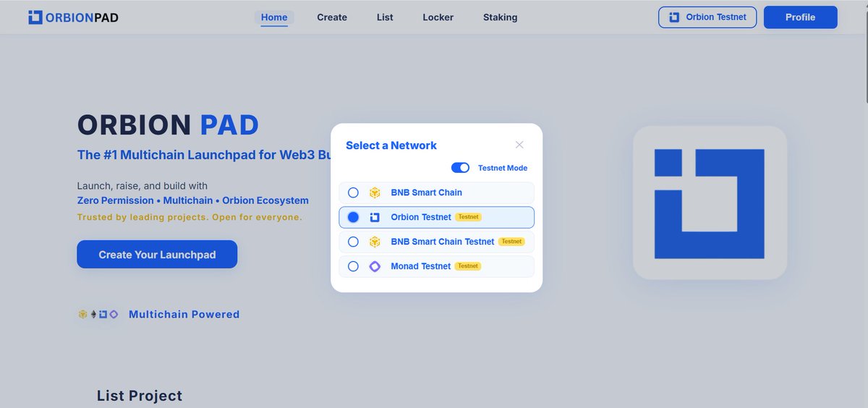Click the Orbion Testnet network button
868x408 pixels.
point(707,17)
